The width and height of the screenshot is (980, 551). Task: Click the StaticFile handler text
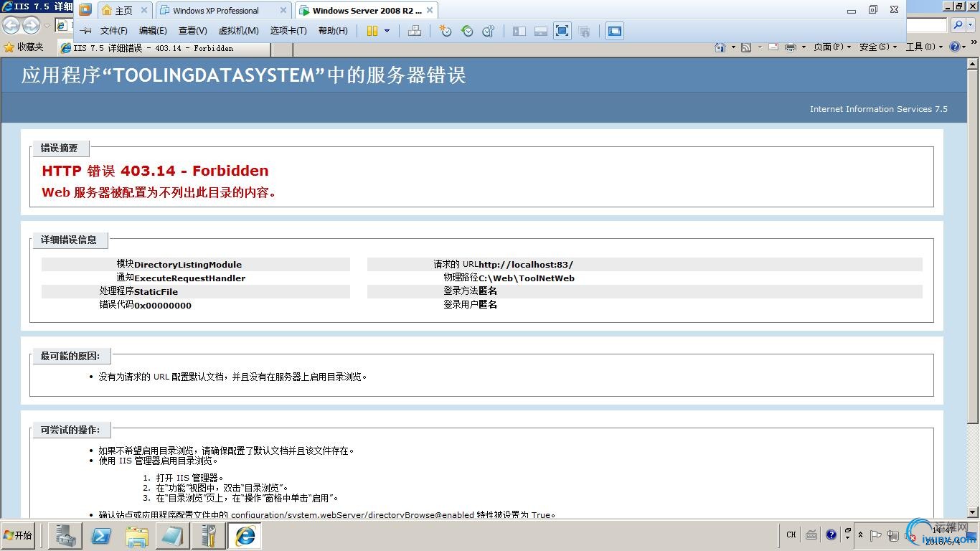[x=156, y=291]
